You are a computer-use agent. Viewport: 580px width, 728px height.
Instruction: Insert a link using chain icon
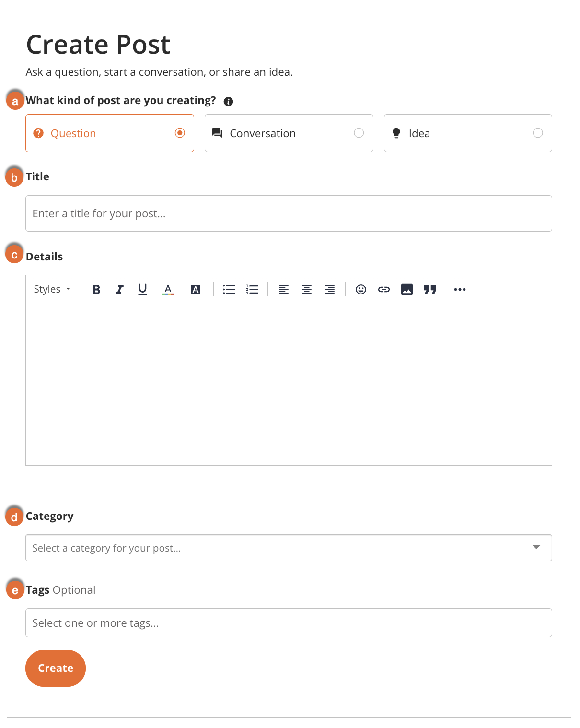pyautogui.click(x=384, y=289)
